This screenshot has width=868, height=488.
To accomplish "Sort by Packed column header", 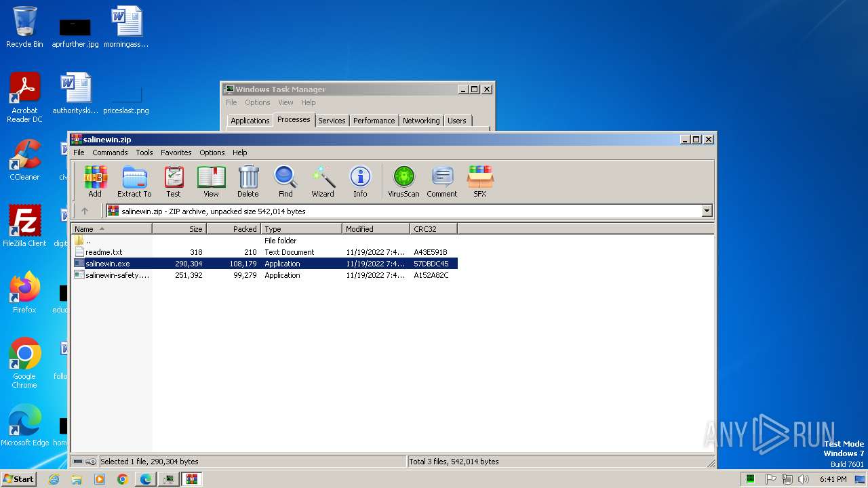I will pyautogui.click(x=233, y=229).
